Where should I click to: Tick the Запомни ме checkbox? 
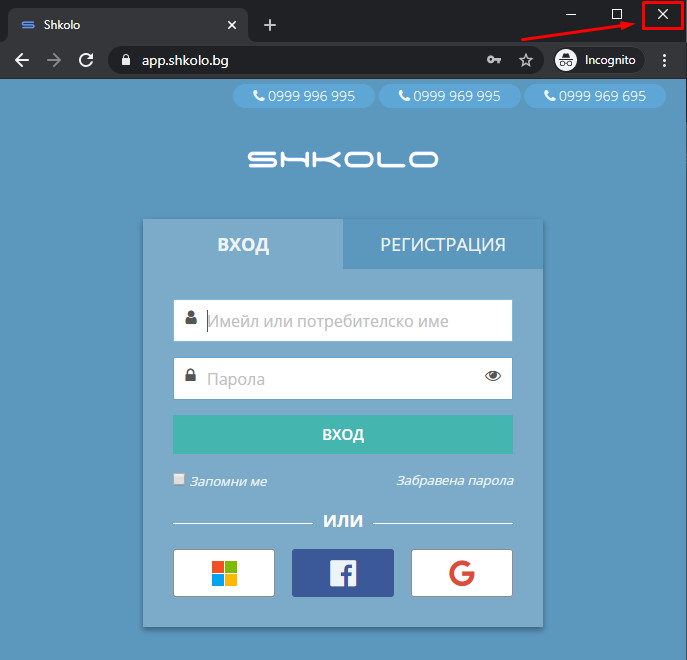tap(179, 479)
